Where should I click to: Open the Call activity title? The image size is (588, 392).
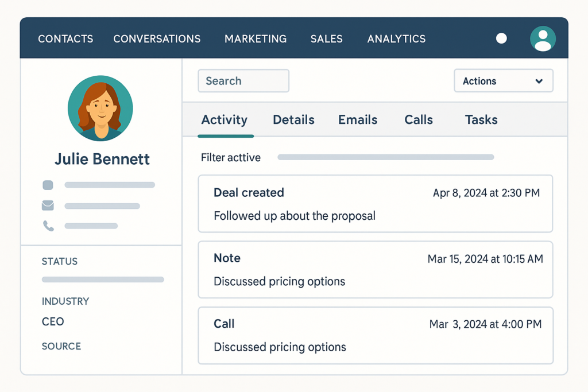coord(224,324)
